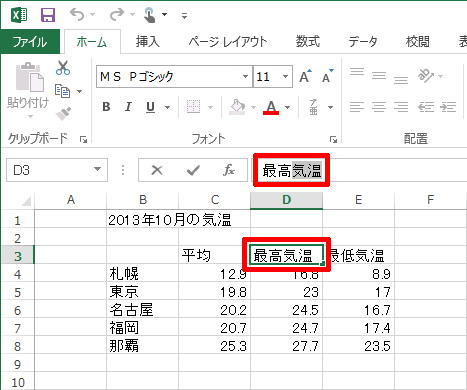
Task: Open copy options dropdown arrow
Action: [x=80, y=91]
